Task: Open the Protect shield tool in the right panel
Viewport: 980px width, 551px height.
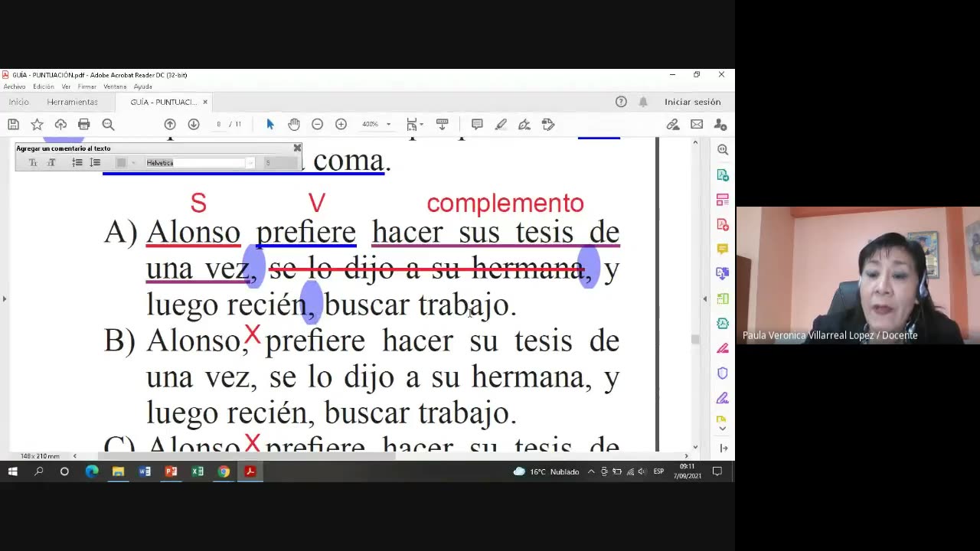Action: [x=722, y=373]
